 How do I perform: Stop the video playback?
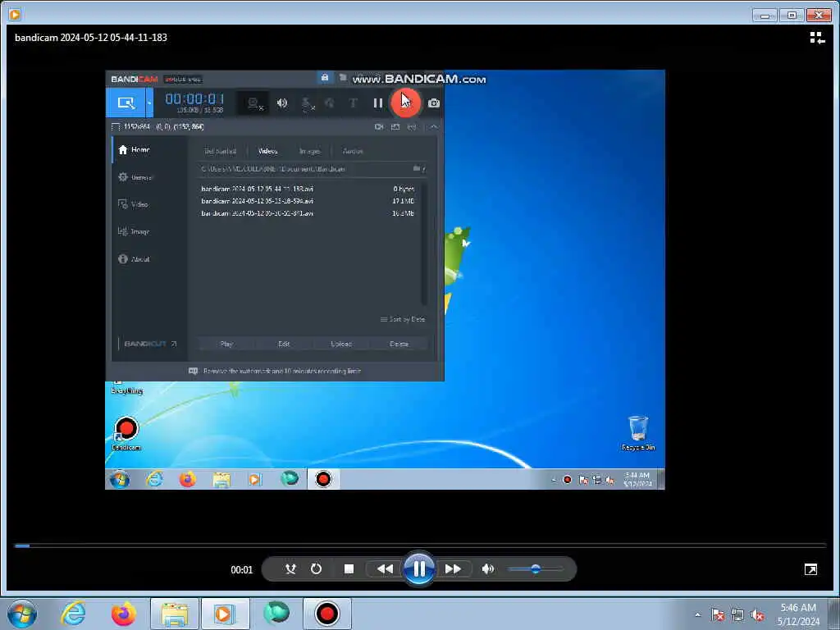point(349,569)
